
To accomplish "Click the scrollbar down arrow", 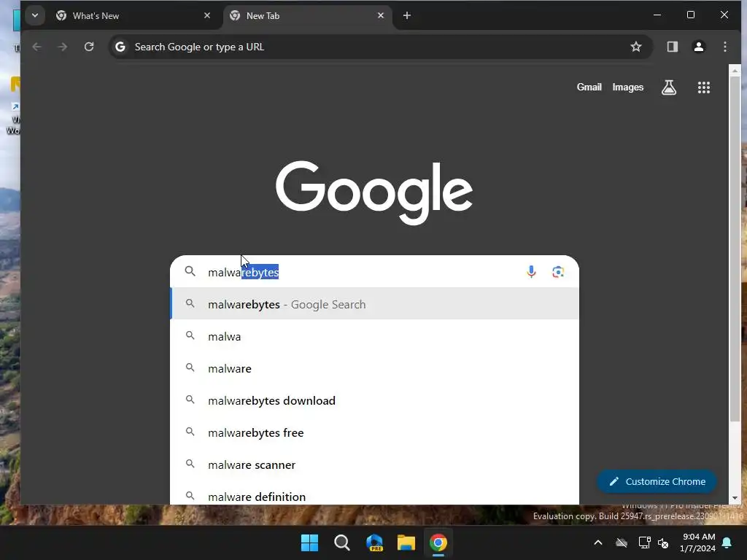I will point(735,498).
